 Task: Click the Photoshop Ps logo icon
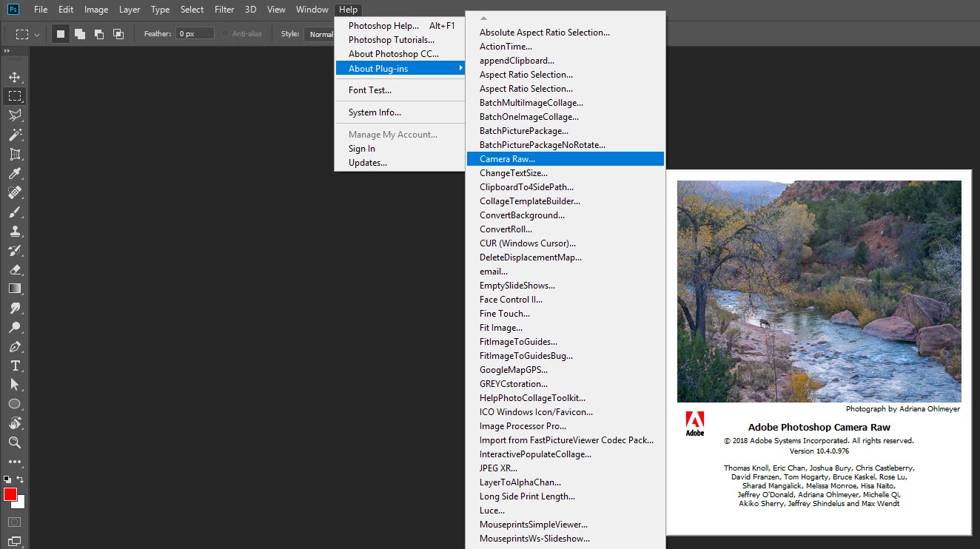(13, 10)
